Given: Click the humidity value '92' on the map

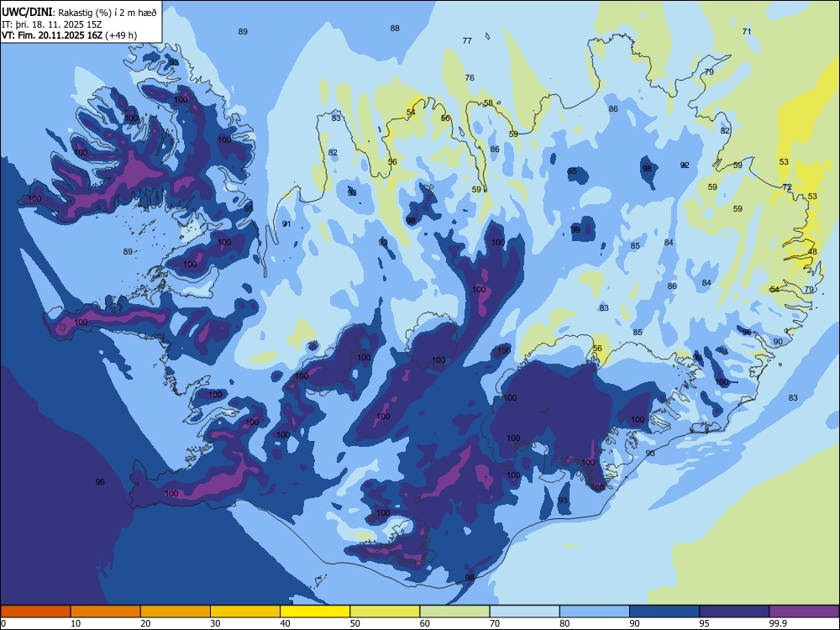Looking at the screenshot, I should tap(685, 165).
